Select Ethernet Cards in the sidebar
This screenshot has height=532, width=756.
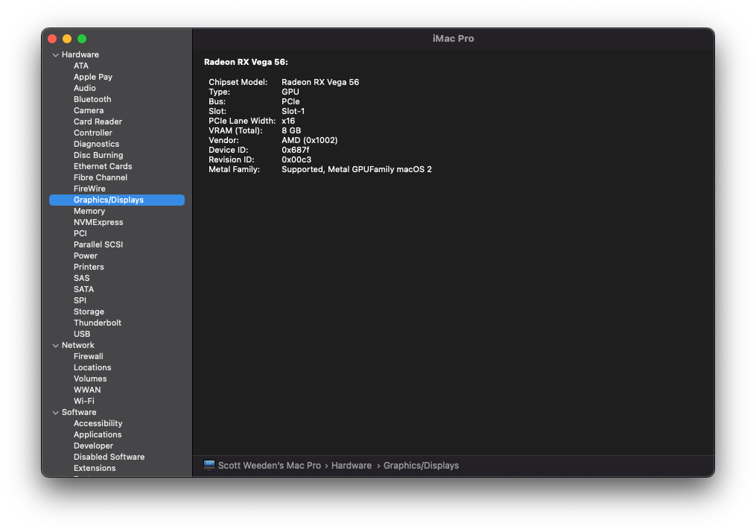pos(103,166)
